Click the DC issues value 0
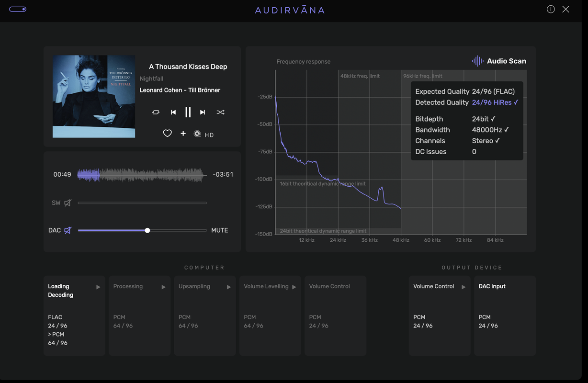The width and height of the screenshot is (588, 383). pyautogui.click(x=474, y=152)
